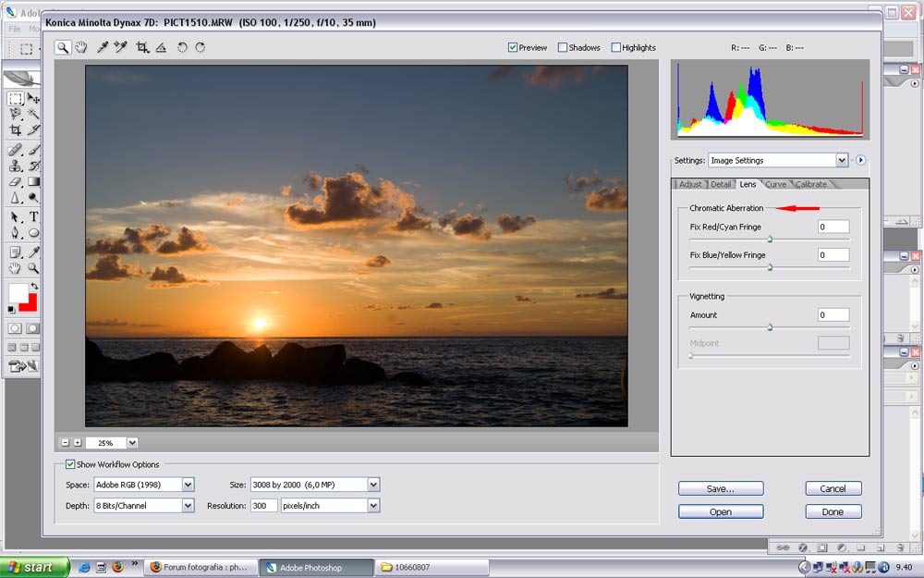Select Photoshop Clone Stamp tool
924x578 pixels.
coord(16,166)
